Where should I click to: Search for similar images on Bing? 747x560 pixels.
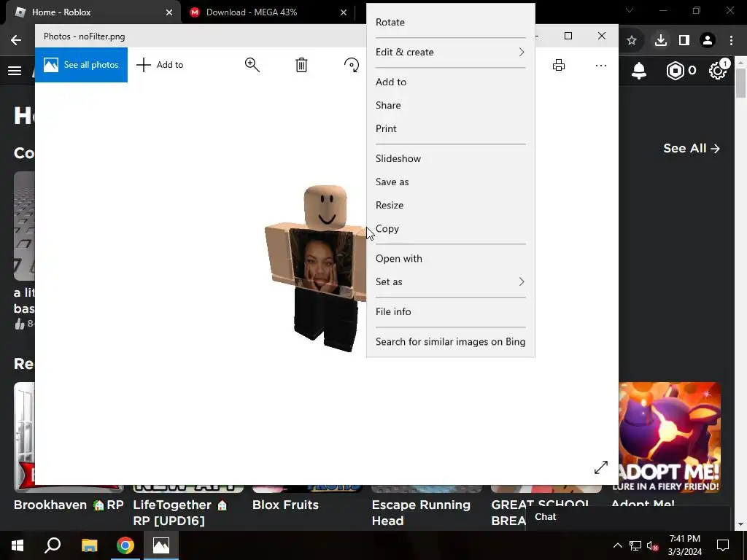[x=450, y=341]
